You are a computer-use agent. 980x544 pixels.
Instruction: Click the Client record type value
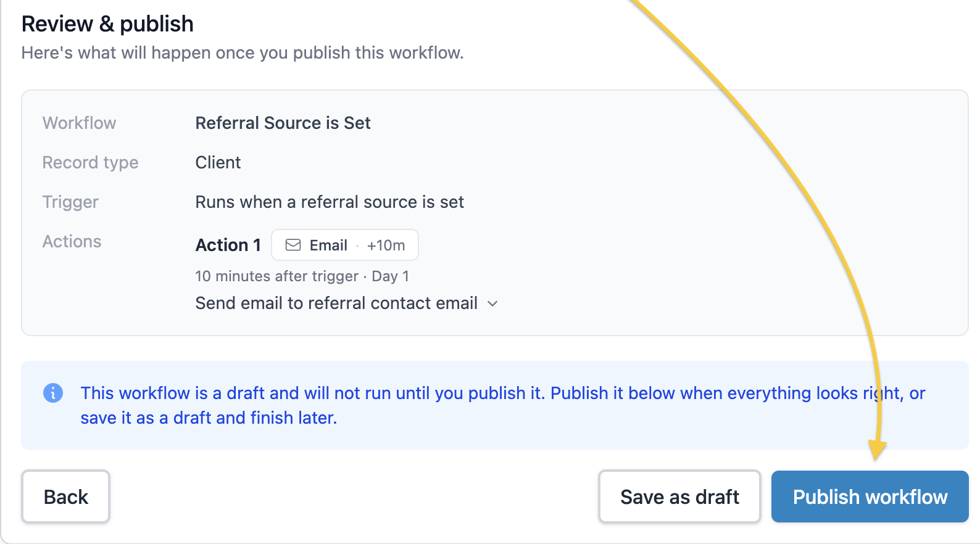tap(218, 162)
